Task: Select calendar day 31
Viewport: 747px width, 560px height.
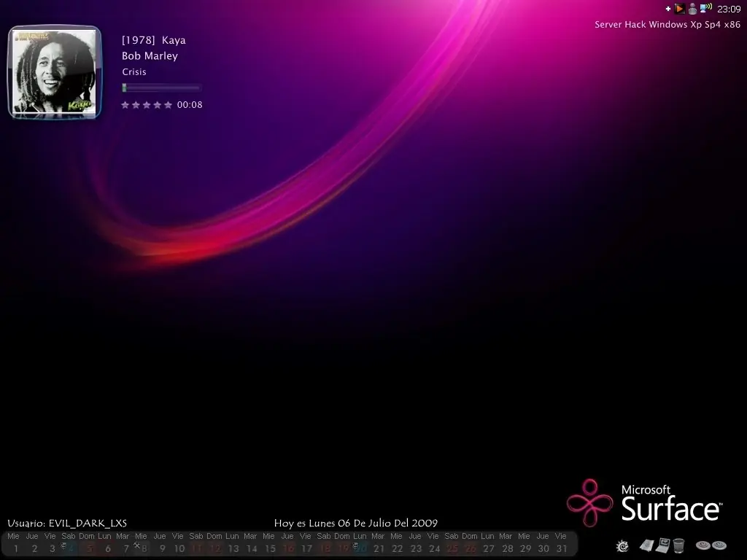Action: [x=562, y=548]
